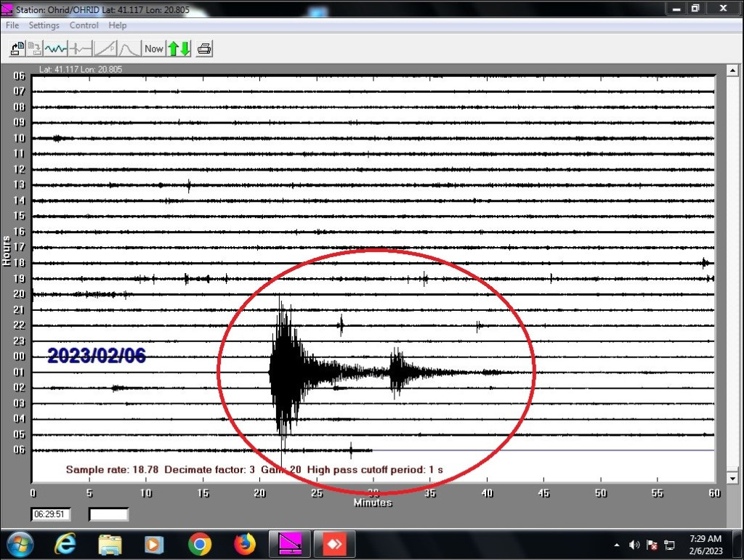Open the Help menu
The image size is (744, 560).
[117, 25]
